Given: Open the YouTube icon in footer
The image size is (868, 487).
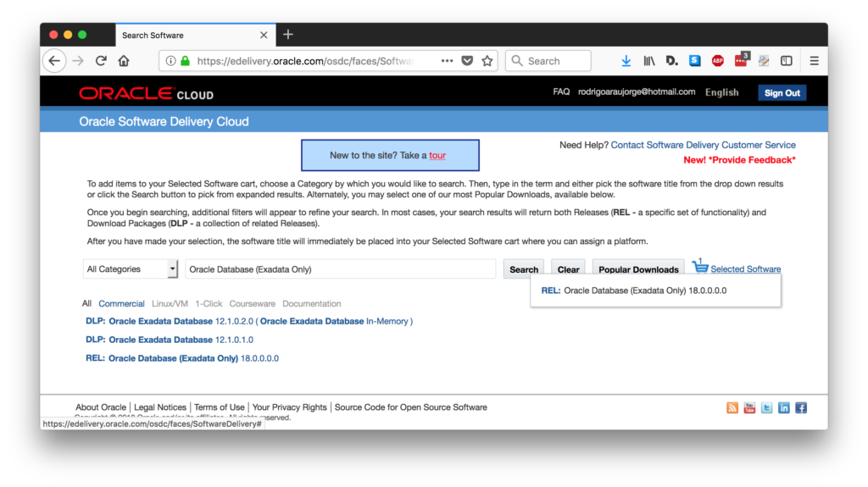Looking at the screenshot, I should click(749, 408).
